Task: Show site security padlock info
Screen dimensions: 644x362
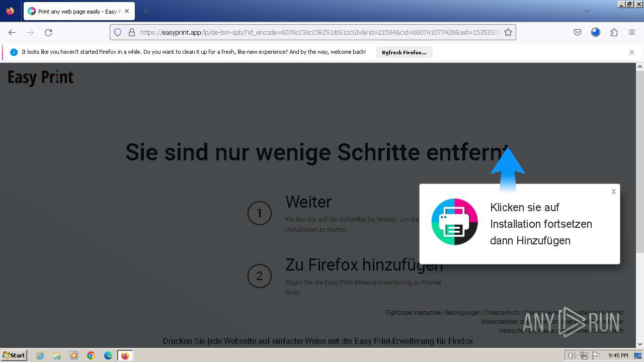Action: (x=132, y=32)
